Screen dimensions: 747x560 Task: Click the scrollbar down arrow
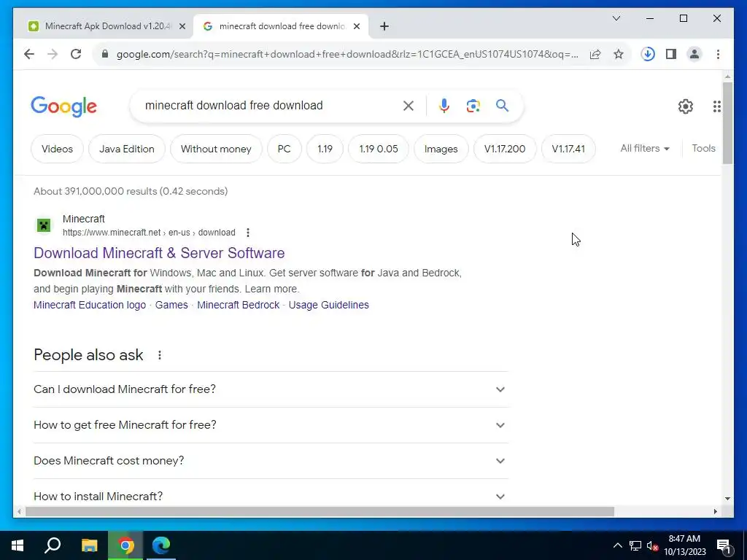tap(727, 499)
